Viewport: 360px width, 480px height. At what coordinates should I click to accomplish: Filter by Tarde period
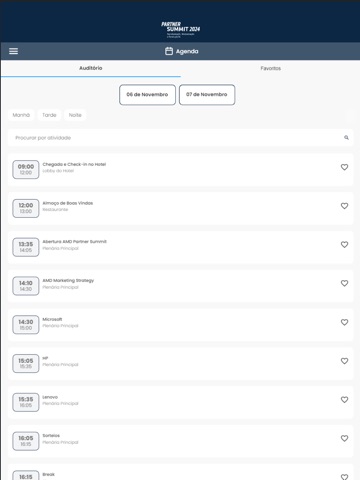point(49,115)
